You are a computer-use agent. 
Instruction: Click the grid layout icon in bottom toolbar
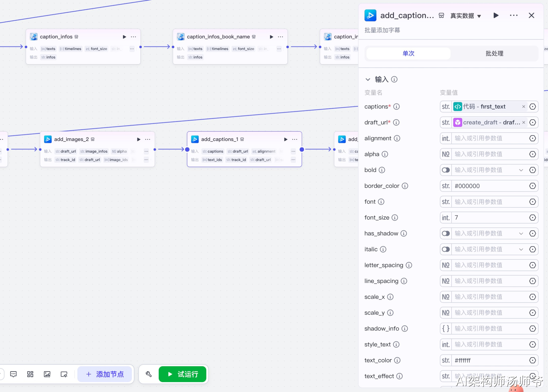click(30, 374)
